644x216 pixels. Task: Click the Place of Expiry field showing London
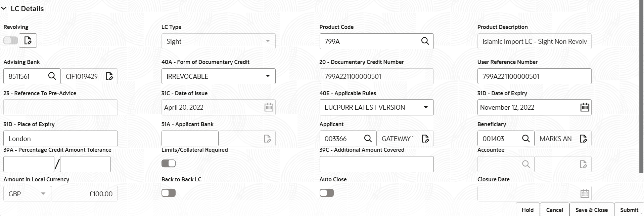(x=60, y=138)
